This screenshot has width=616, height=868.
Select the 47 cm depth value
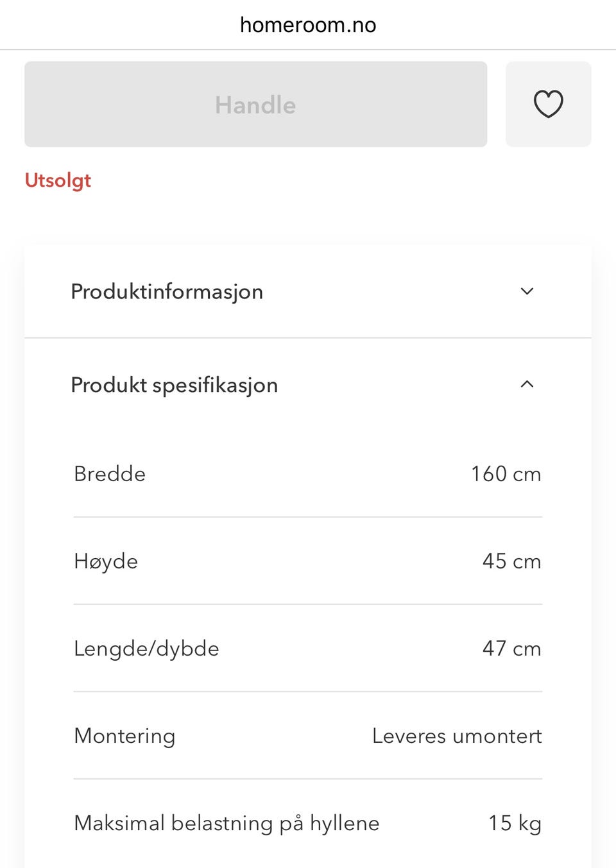point(511,649)
